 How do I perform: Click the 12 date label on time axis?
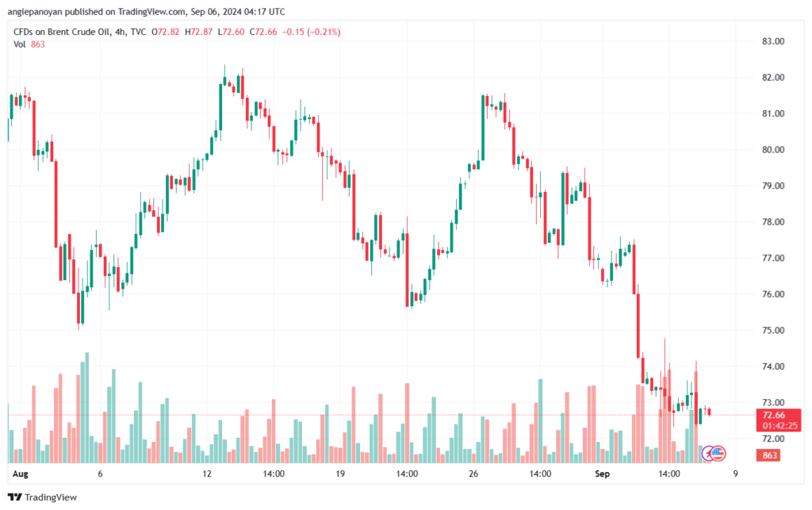(208, 474)
